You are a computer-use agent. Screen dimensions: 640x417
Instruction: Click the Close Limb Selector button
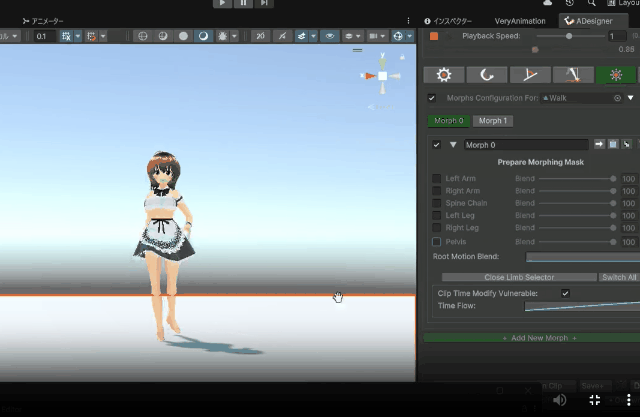pos(518,277)
